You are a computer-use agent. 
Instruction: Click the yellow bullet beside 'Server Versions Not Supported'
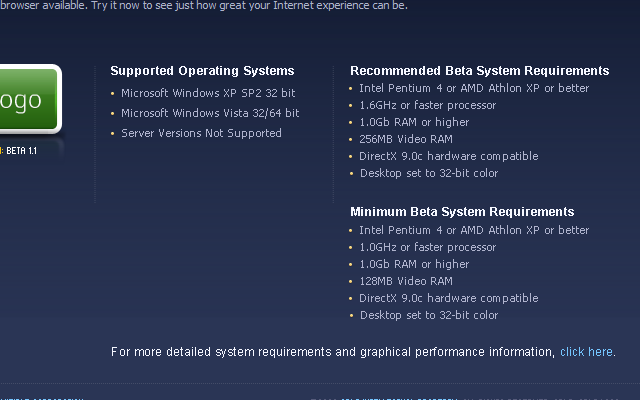click(x=113, y=133)
